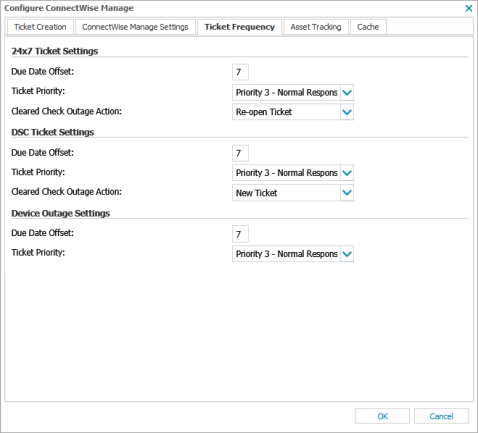Confirm settings with the OK button
Viewport: 478px width, 433px height.
click(382, 416)
